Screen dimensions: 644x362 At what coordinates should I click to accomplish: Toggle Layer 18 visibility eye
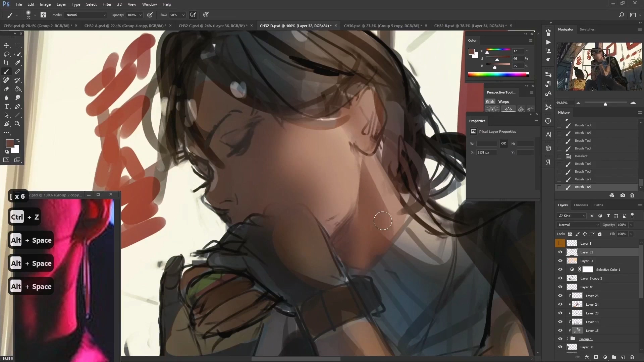coord(560,287)
